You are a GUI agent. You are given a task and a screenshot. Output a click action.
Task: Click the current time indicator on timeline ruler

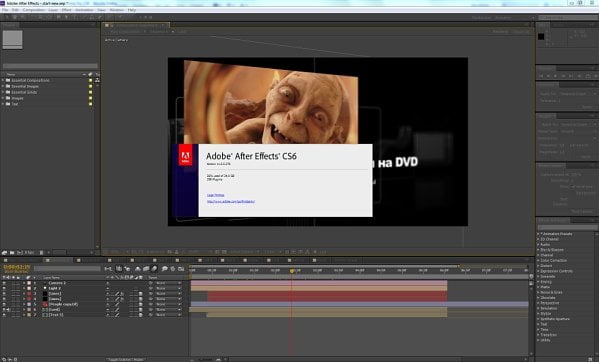(x=292, y=270)
